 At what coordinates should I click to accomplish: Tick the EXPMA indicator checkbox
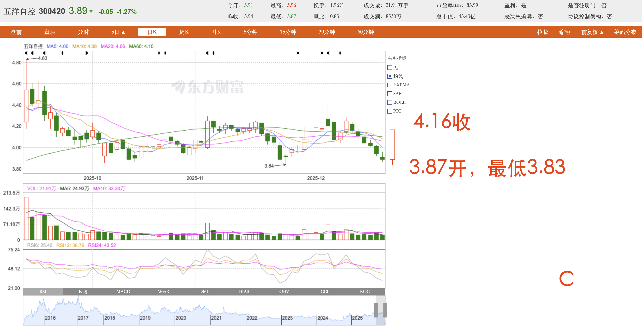pyautogui.click(x=390, y=85)
